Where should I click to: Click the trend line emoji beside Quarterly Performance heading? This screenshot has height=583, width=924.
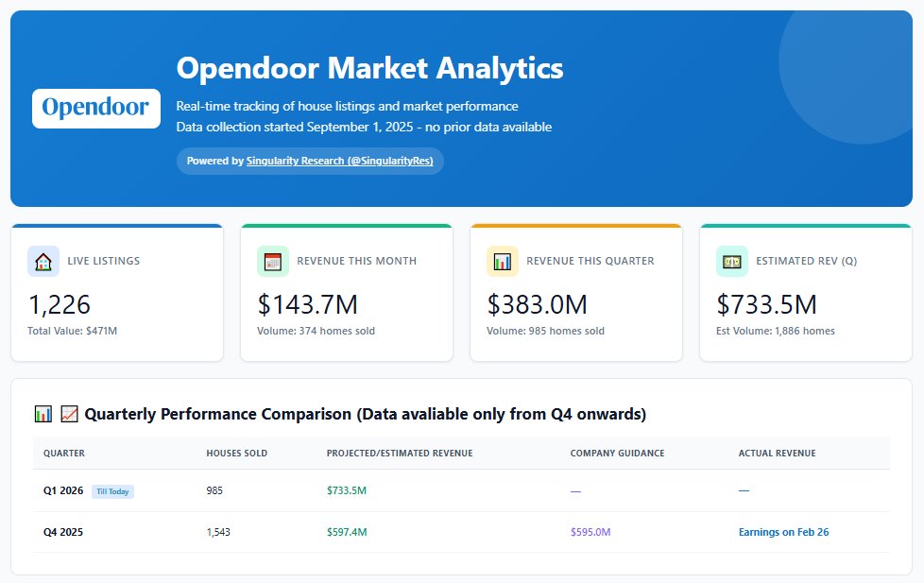coord(69,414)
